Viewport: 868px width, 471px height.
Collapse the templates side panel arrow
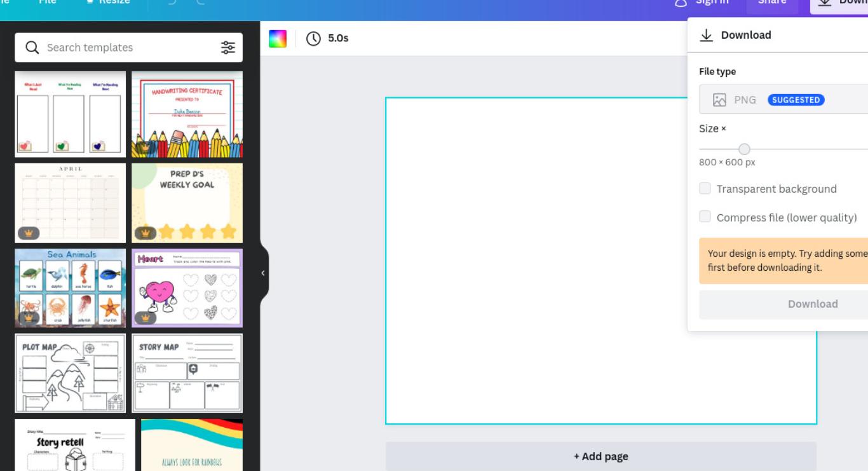tap(263, 273)
